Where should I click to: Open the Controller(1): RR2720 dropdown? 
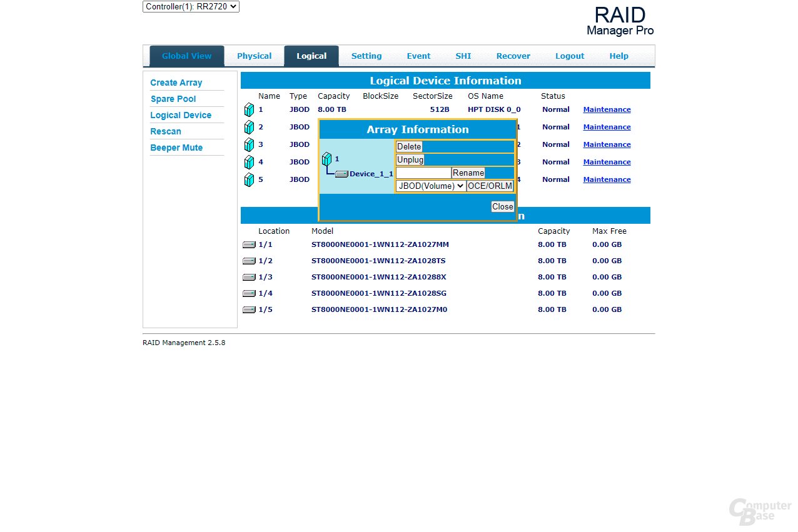click(x=191, y=6)
